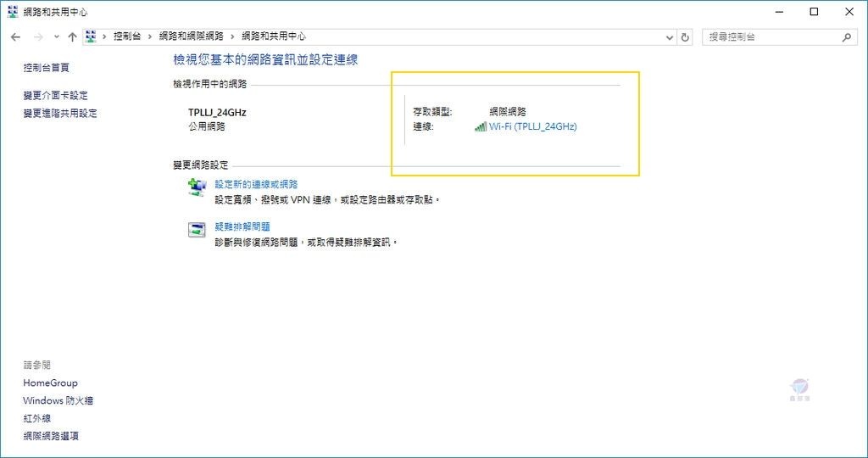Viewport: 868px width, 458px height.
Task: Open 紅外線 link
Action: click(37, 418)
